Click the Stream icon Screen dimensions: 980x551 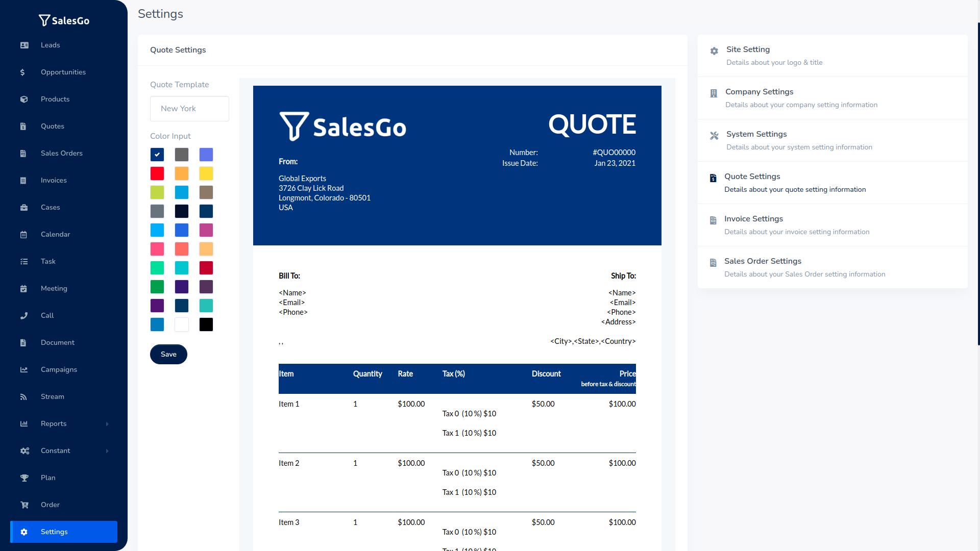(x=23, y=396)
